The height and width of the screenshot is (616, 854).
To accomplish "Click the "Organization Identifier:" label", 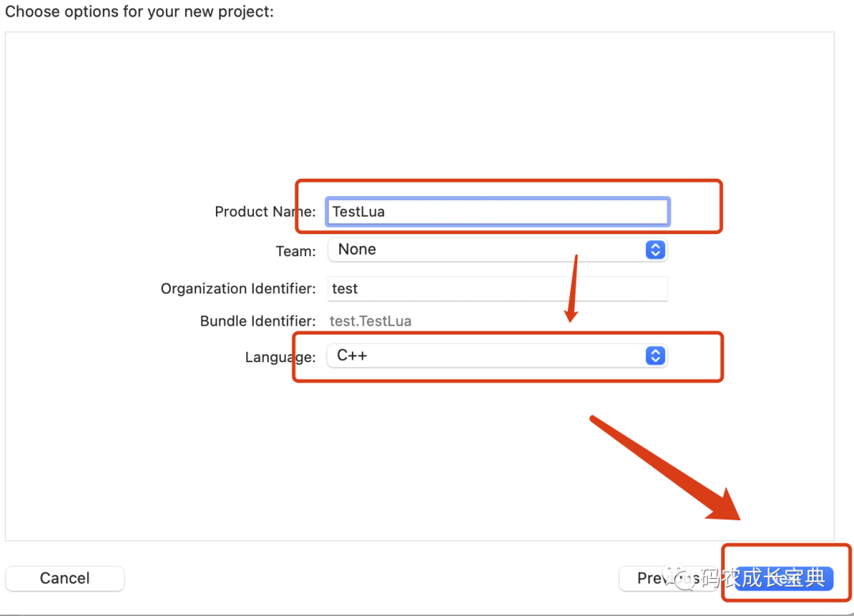I will [x=238, y=289].
